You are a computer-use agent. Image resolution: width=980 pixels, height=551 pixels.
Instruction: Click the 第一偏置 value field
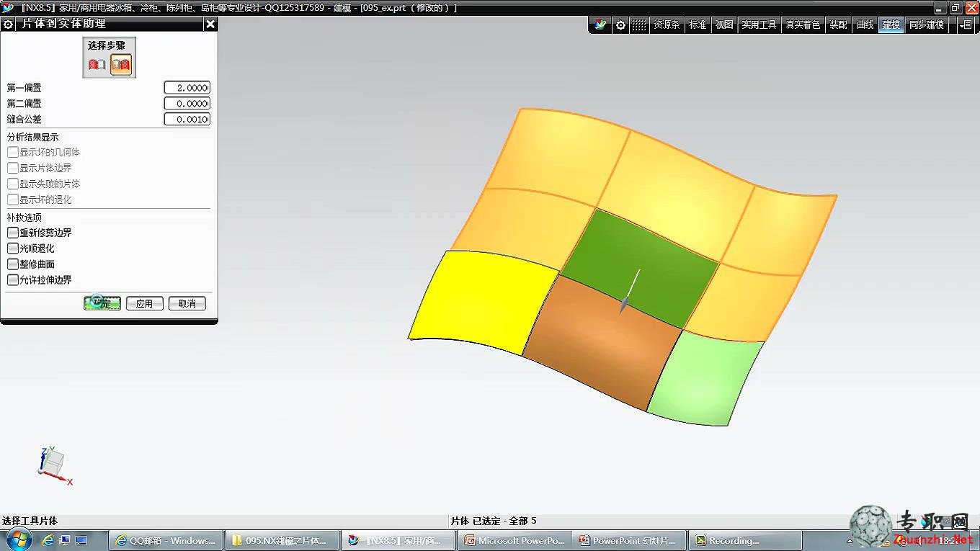pos(187,87)
